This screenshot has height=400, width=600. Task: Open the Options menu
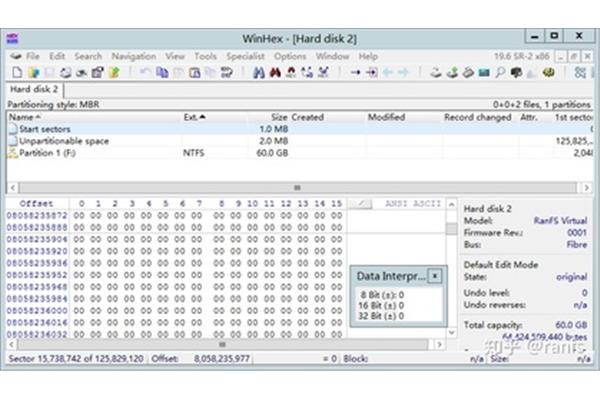point(290,56)
